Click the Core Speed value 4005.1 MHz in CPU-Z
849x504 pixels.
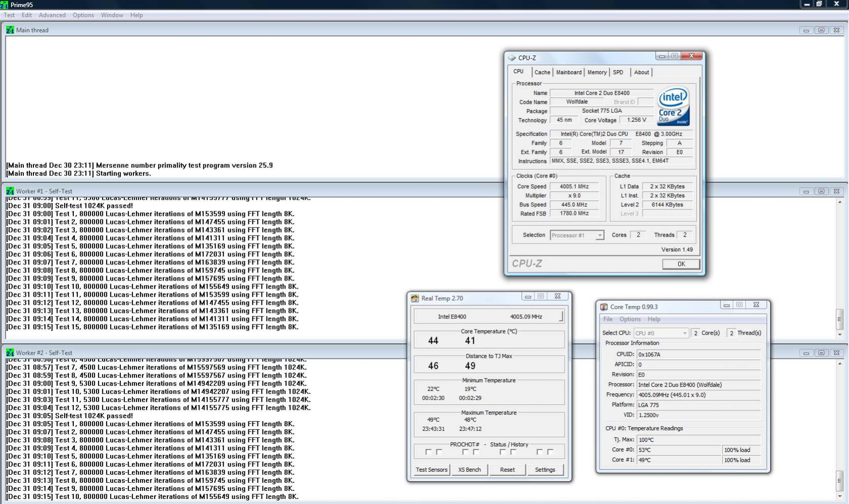[x=574, y=187]
